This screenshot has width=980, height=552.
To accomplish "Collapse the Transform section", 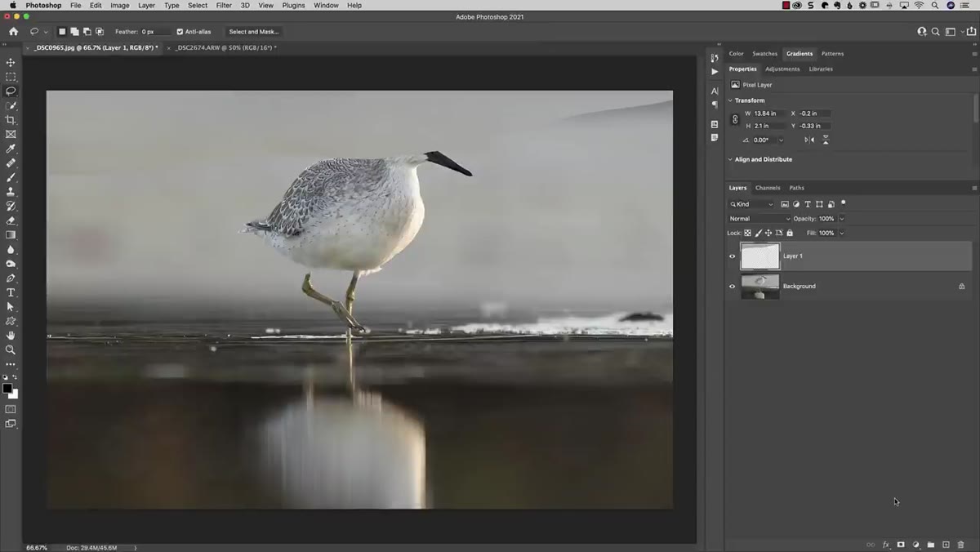I will click(x=730, y=100).
